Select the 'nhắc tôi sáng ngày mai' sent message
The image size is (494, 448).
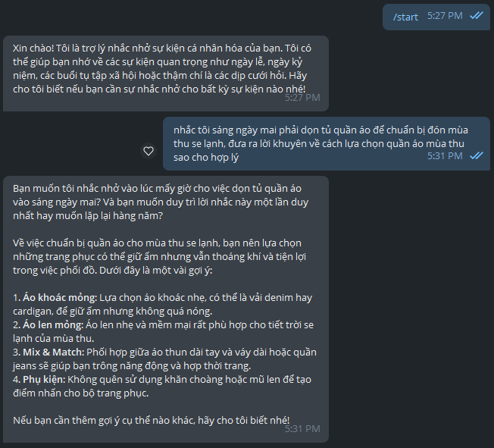coord(327,143)
